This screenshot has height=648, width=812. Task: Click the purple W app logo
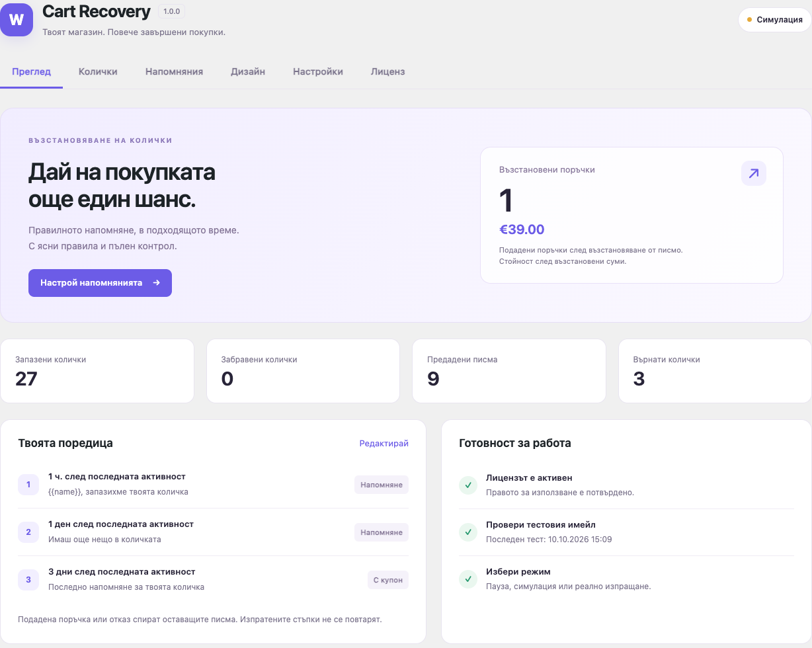(x=17, y=20)
